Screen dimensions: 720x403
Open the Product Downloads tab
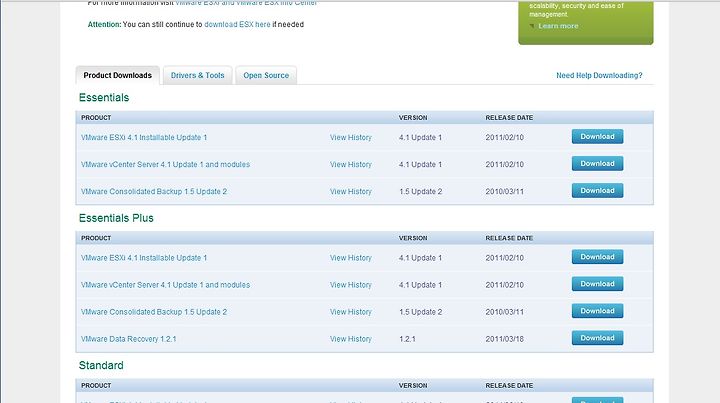point(118,75)
